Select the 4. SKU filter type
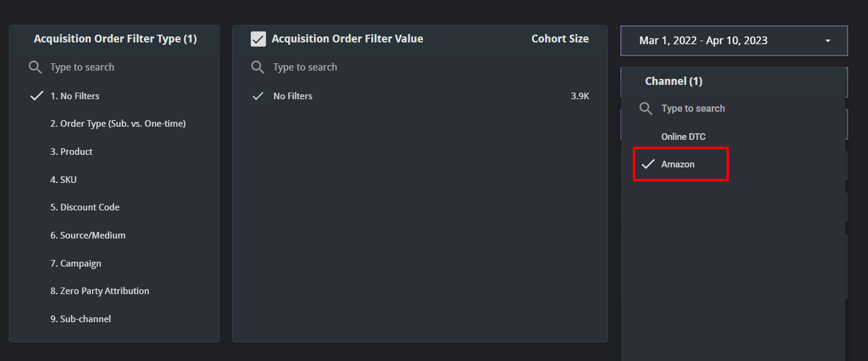The width and height of the screenshot is (868, 361). tap(63, 180)
